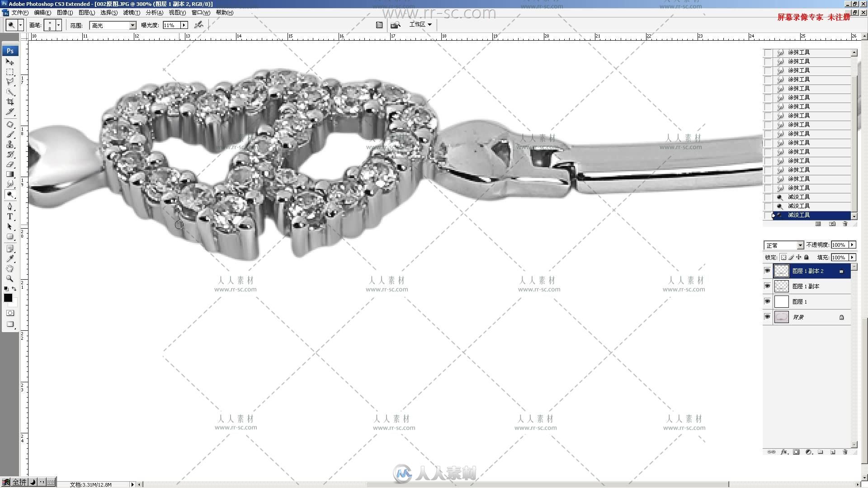Select the Smudge tool in toolbox
868x488 pixels.
10,184
